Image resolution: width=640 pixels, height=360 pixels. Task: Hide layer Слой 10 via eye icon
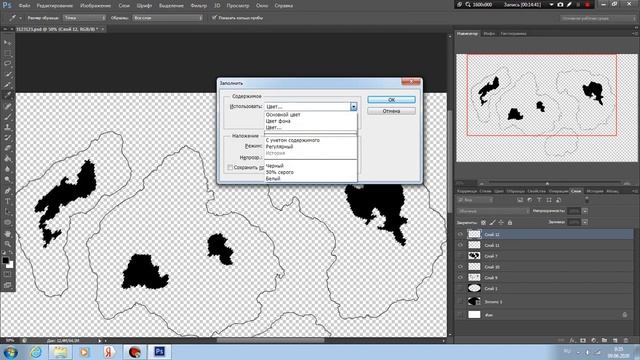click(460, 267)
